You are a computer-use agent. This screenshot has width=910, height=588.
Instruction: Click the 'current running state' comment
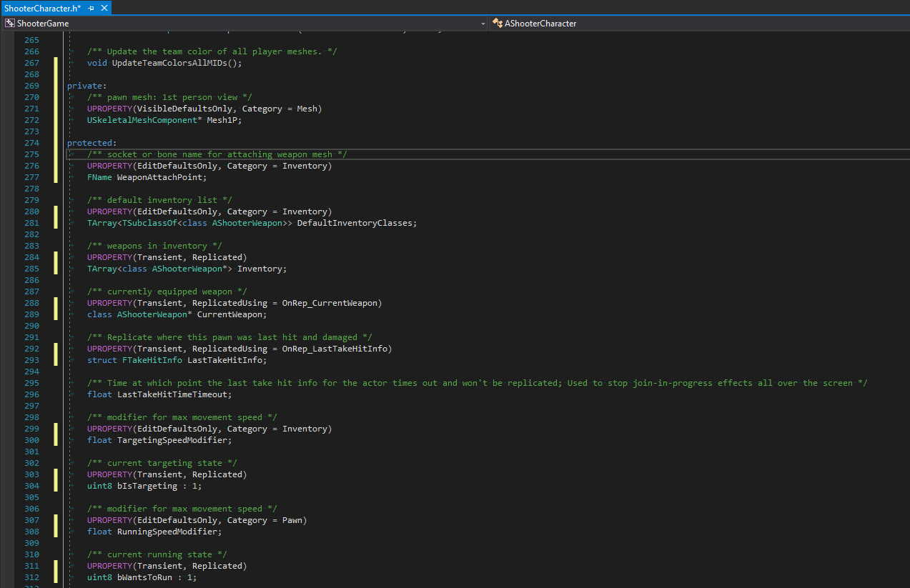click(x=157, y=554)
